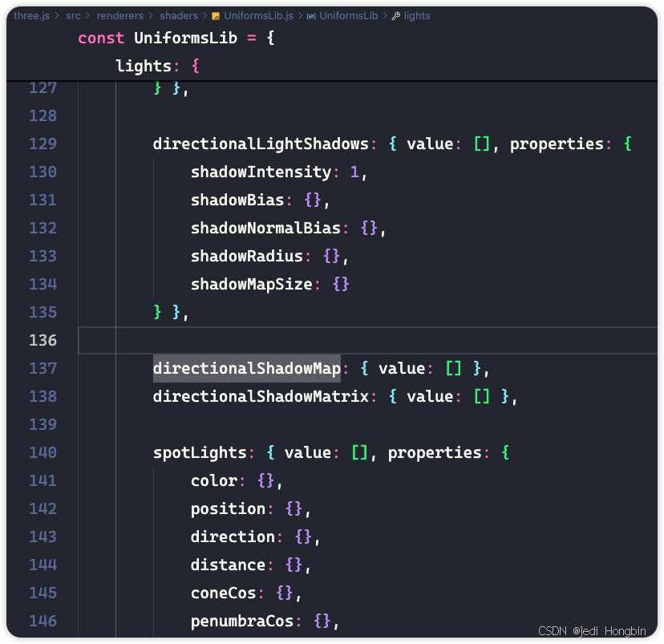Click the empty array brackets on line 137
The height and width of the screenshot is (644, 664).
coord(454,368)
